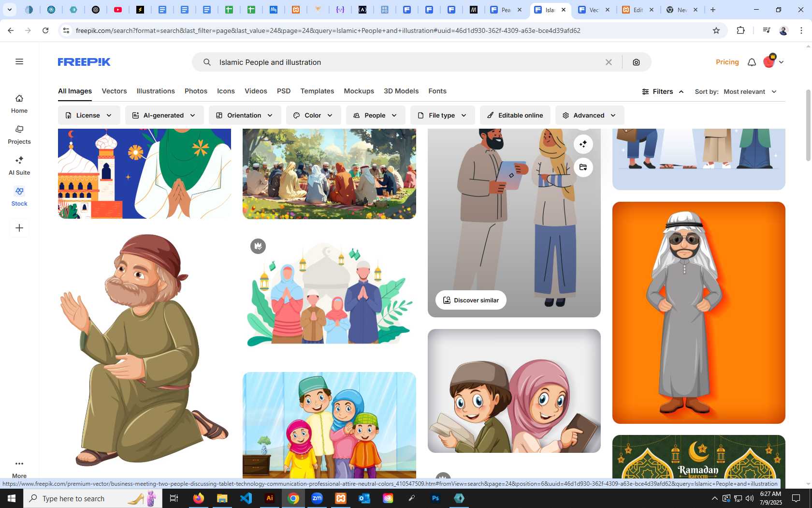This screenshot has width=812, height=508.
Task: Bookmark this page with star icon
Action: [716, 30]
